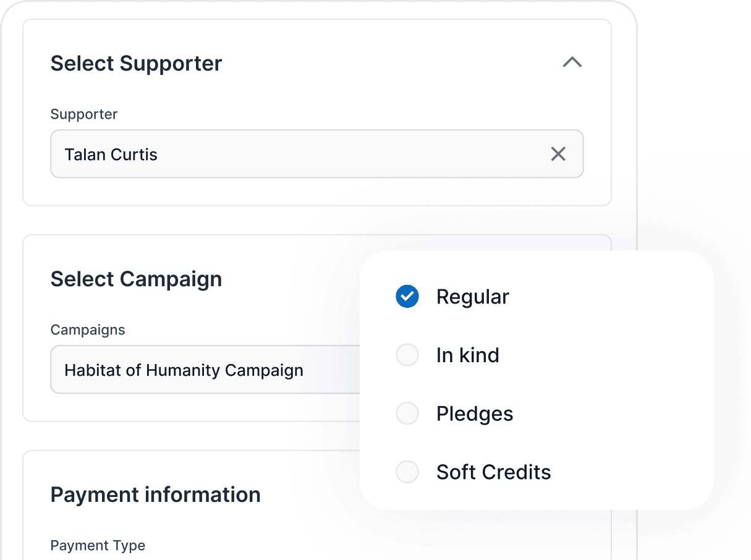Click the Campaigns field label
This screenshot has height=560, width=751.
(88, 330)
